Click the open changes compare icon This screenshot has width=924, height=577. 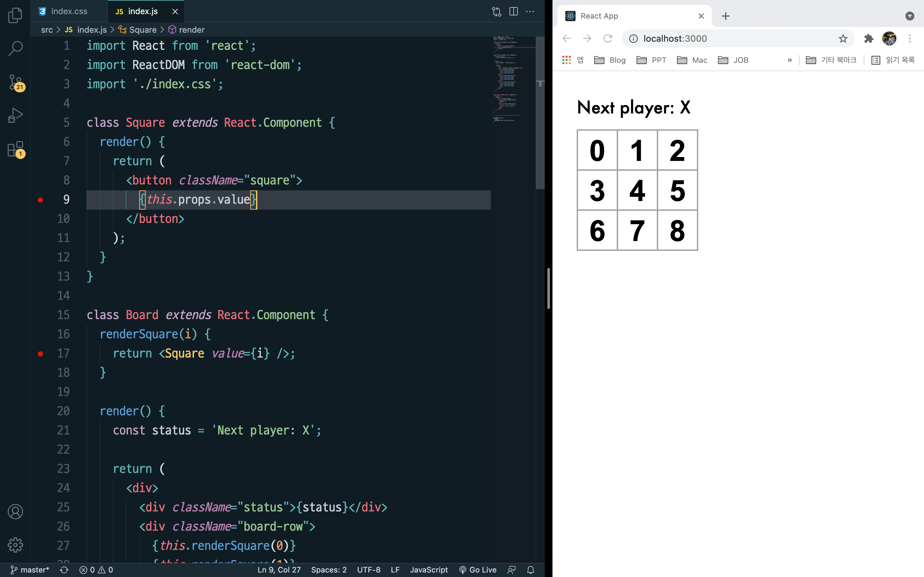click(x=496, y=12)
